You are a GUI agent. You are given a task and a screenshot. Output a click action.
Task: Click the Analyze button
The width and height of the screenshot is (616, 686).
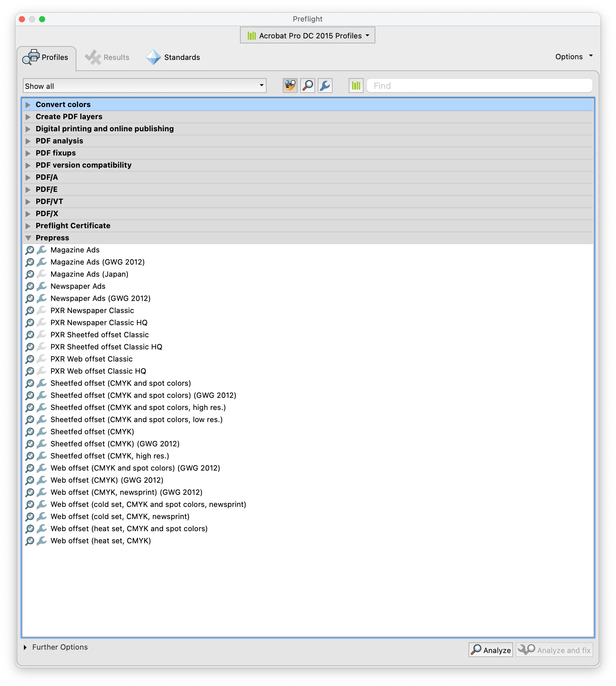tap(491, 650)
